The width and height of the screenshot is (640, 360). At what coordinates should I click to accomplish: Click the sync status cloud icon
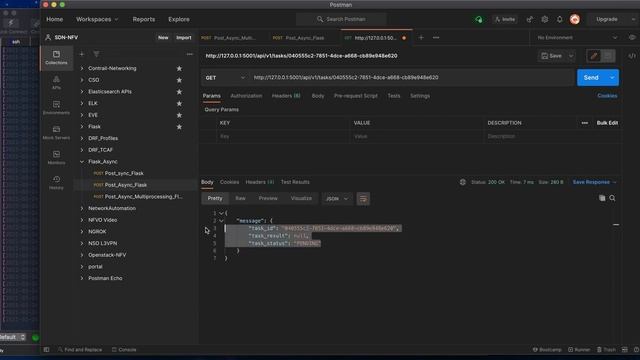478,19
